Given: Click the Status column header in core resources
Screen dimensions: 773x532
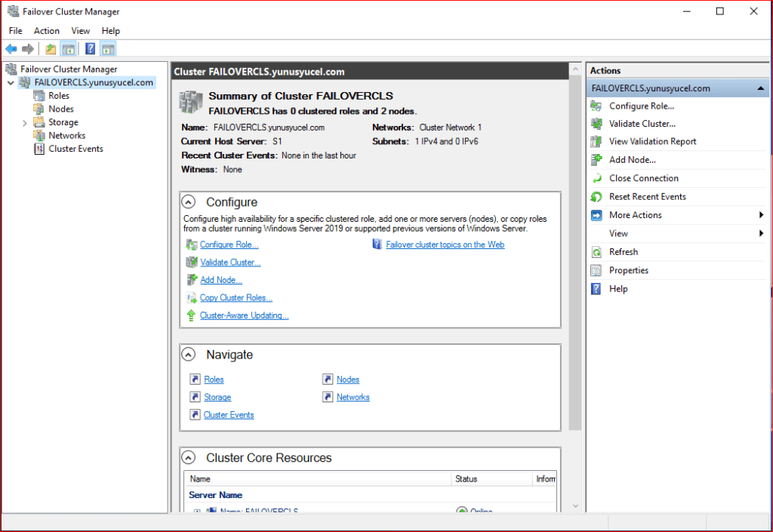Looking at the screenshot, I should pos(491,478).
